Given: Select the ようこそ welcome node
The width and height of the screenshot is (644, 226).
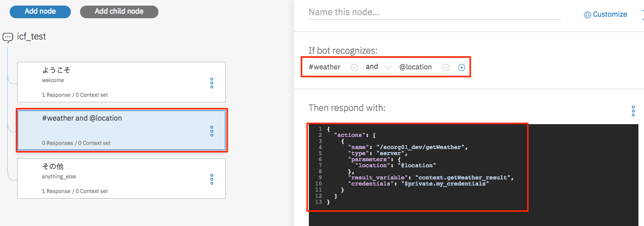Looking at the screenshot, I should coord(122,82).
